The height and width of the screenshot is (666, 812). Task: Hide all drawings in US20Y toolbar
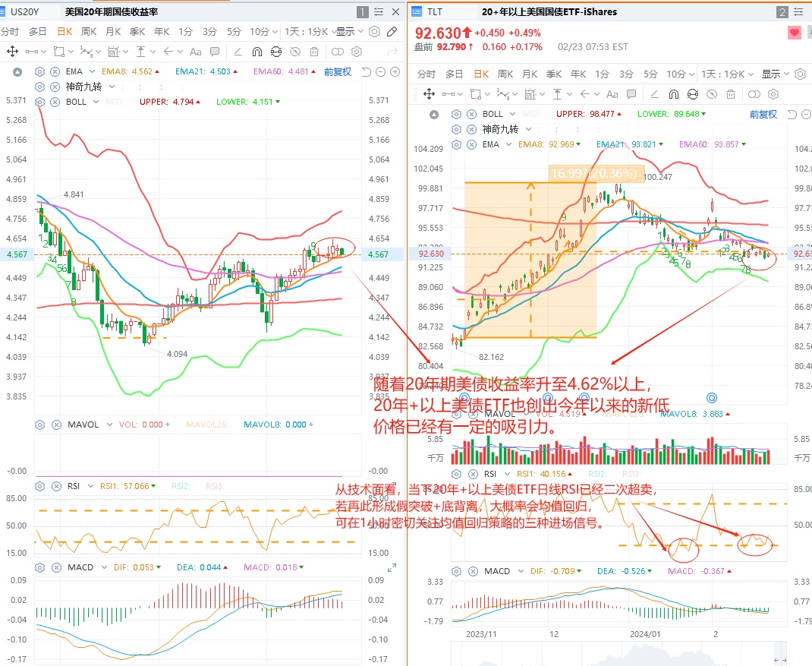[295, 52]
